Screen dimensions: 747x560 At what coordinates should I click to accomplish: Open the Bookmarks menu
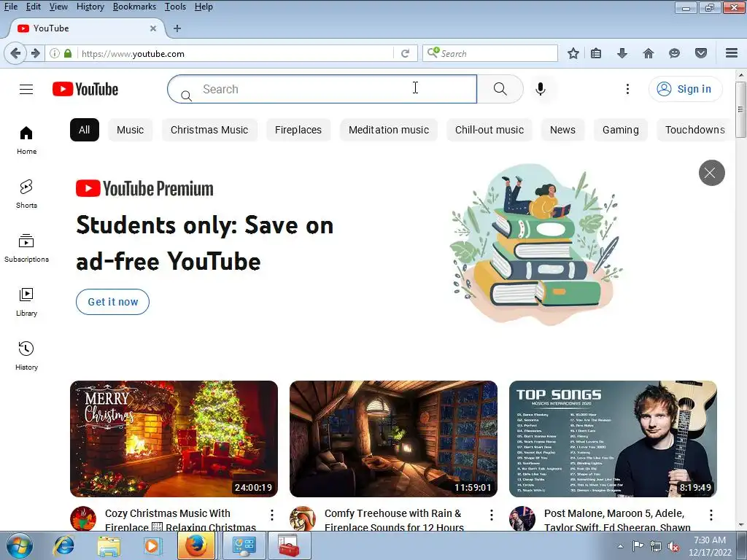click(134, 7)
